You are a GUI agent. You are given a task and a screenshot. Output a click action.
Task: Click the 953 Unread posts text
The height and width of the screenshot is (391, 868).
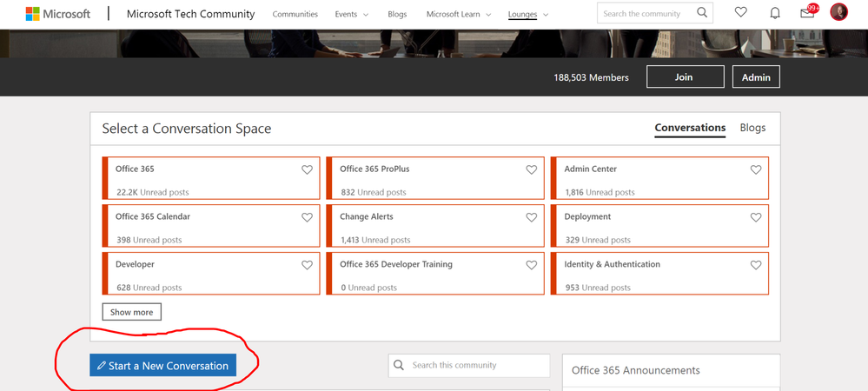pyautogui.click(x=598, y=288)
